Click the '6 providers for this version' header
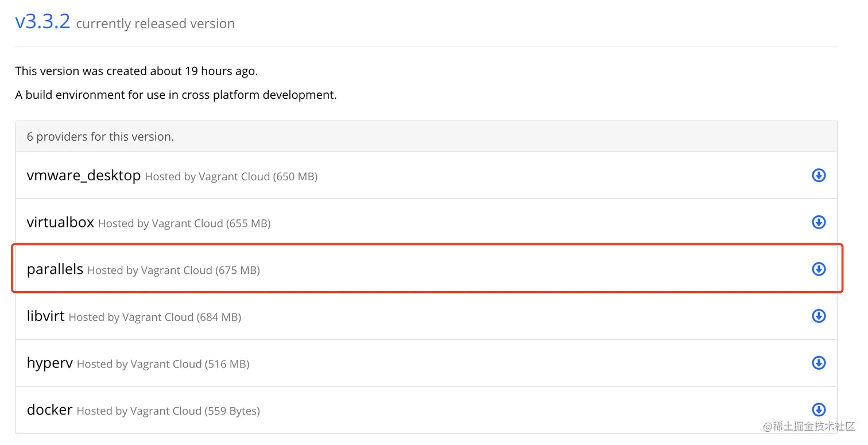This screenshot has height=445, width=868. tap(100, 137)
